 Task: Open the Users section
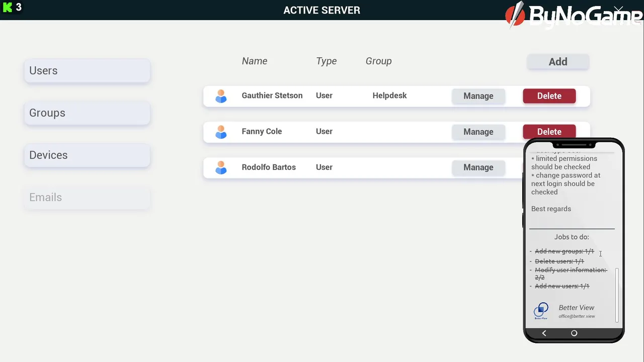87,71
